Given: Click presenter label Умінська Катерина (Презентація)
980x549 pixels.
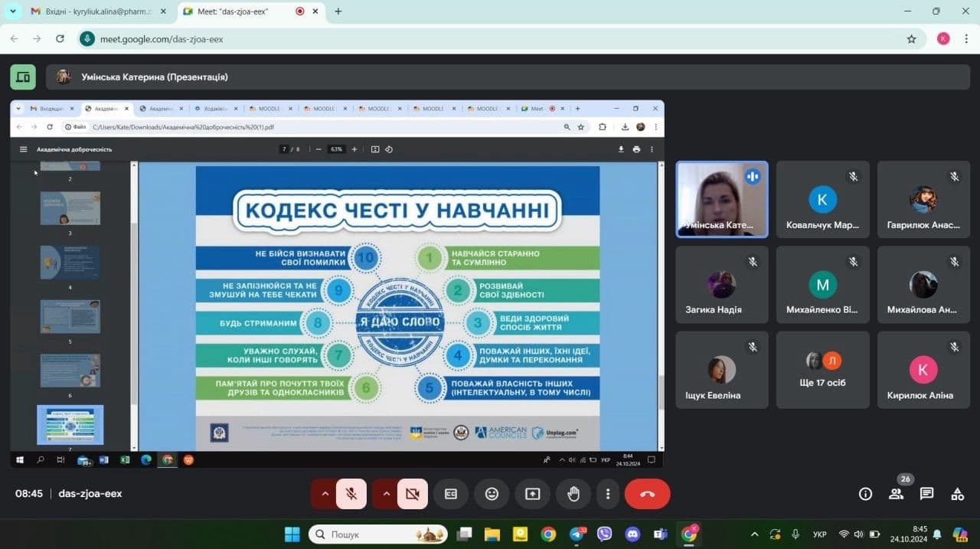Looking at the screenshot, I should click(155, 77).
